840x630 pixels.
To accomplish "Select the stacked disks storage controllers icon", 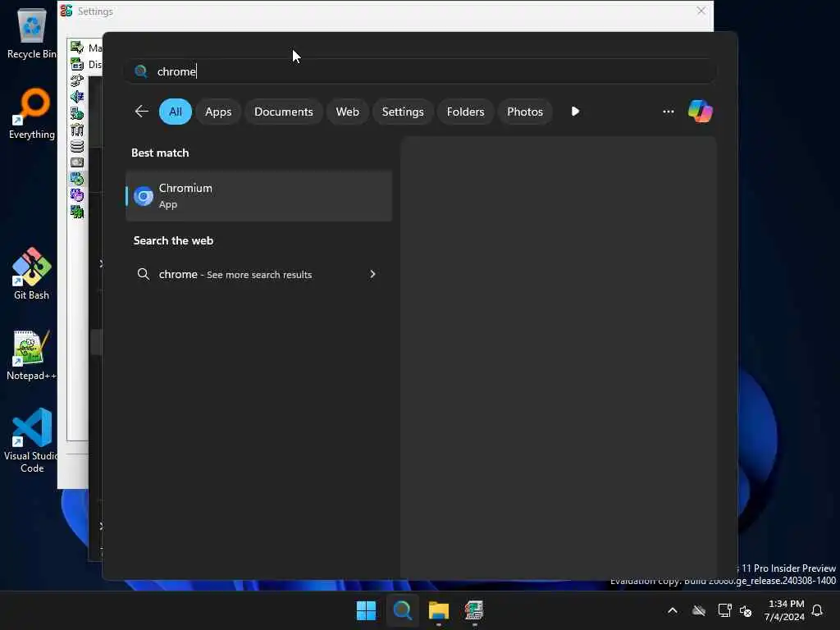I will pos(77,146).
